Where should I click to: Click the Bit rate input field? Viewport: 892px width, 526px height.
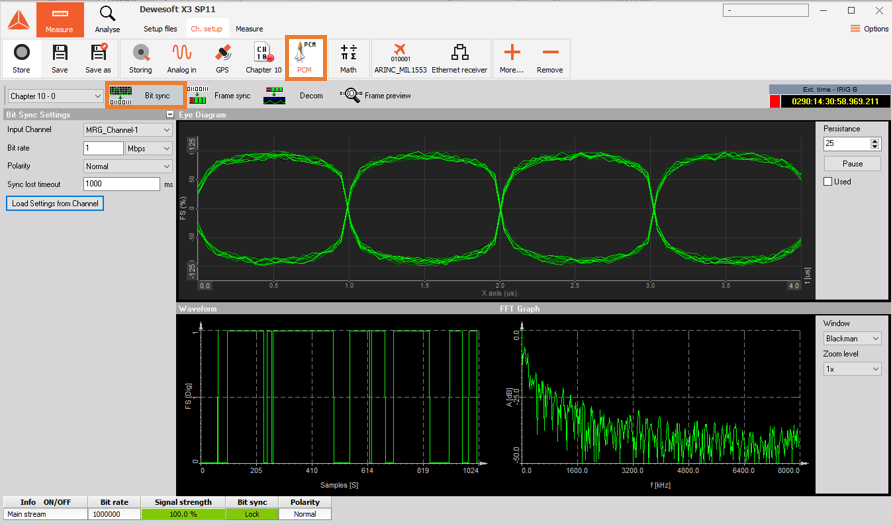point(103,148)
